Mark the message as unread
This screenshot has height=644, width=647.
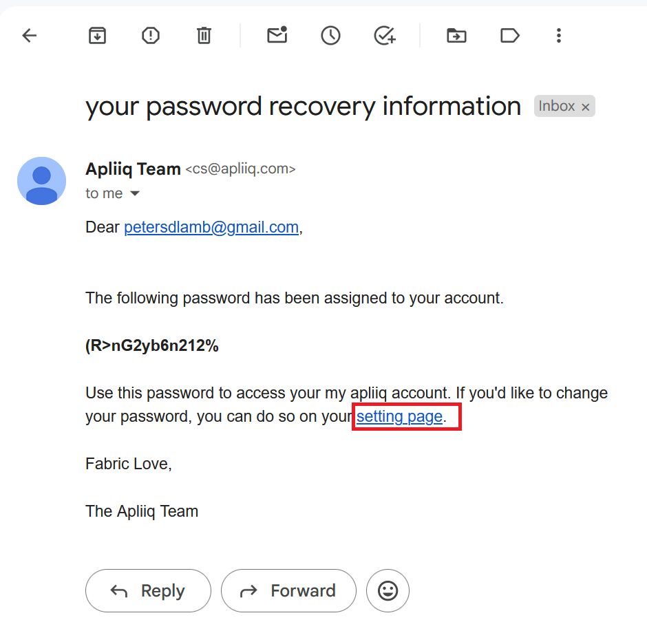click(x=277, y=36)
